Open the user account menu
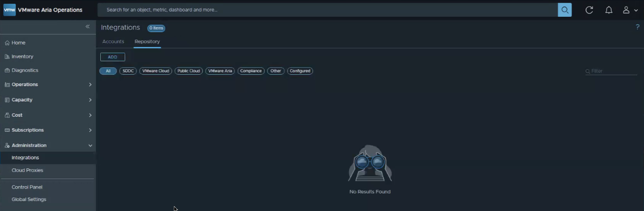The width and height of the screenshot is (644, 211). (630, 10)
